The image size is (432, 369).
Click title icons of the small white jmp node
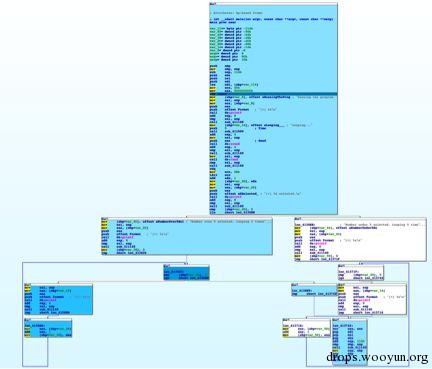pyautogui.click(x=342, y=266)
